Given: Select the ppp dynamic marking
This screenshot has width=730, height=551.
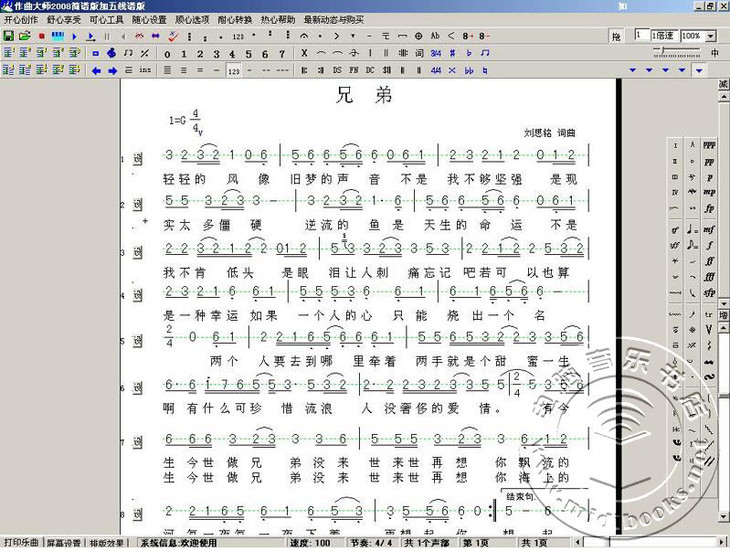Looking at the screenshot, I should (709, 146).
